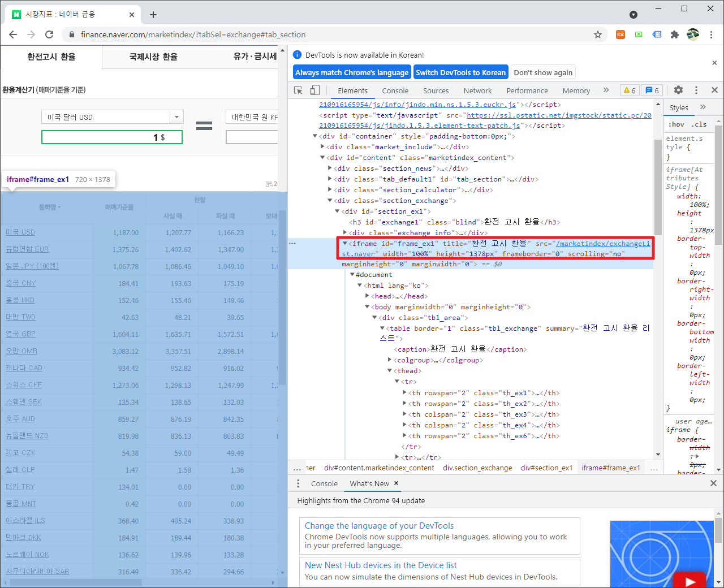Screen dimensions: 724x588
Task: Bookmark this page with star icon
Action: pos(598,34)
